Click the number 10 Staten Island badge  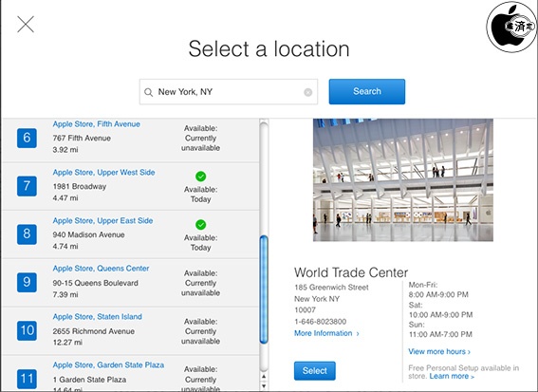(x=27, y=330)
